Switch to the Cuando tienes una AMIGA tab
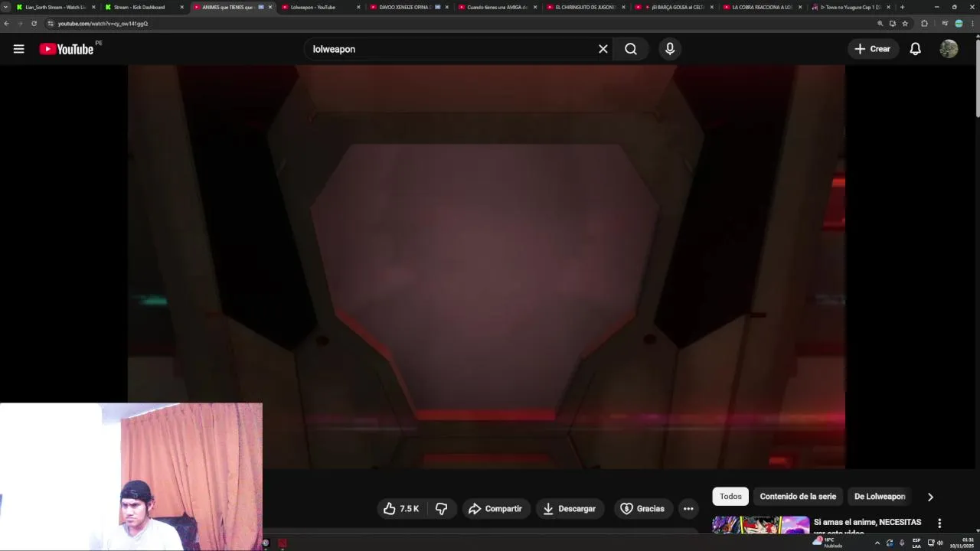Image resolution: width=980 pixels, height=551 pixels. pos(497,7)
